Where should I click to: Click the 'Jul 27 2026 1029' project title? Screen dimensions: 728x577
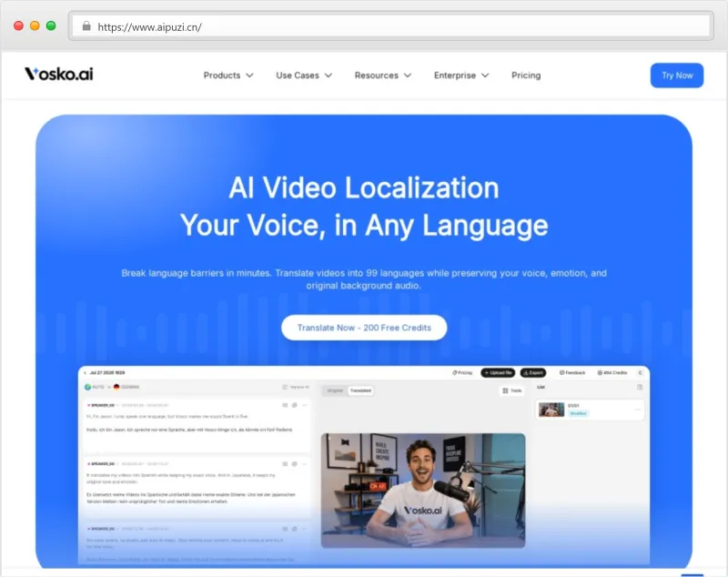pyautogui.click(x=107, y=373)
